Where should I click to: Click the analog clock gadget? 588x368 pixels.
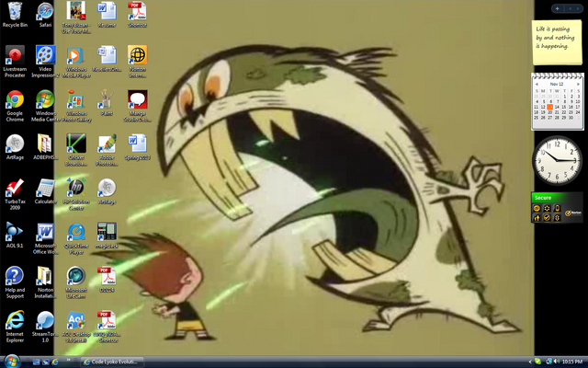557,160
